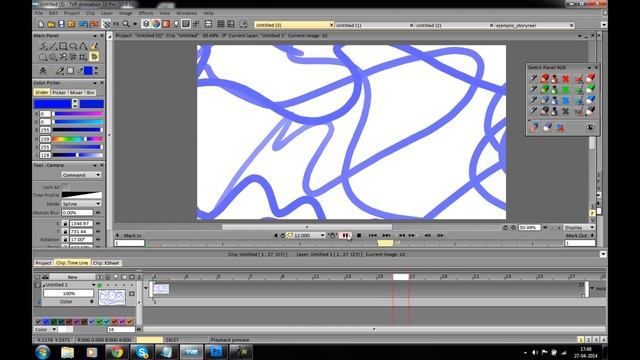Click the hue slider at value 239
The image size is (640, 360).
pos(78,139)
